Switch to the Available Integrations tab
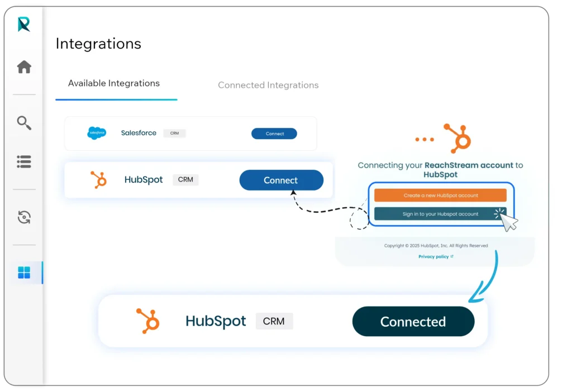The width and height of the screenshot is (572, 392). [114, 83]
